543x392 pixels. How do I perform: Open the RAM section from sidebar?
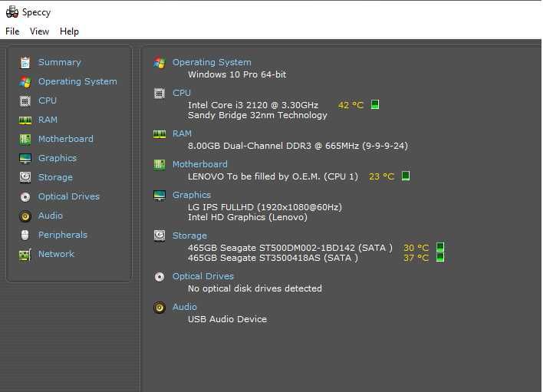tap(48, 120)
